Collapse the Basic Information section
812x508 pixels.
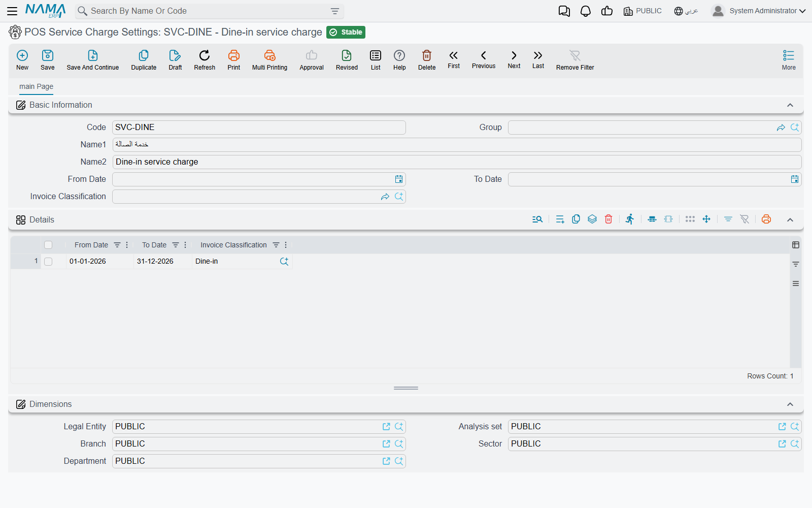coord(790,105)
